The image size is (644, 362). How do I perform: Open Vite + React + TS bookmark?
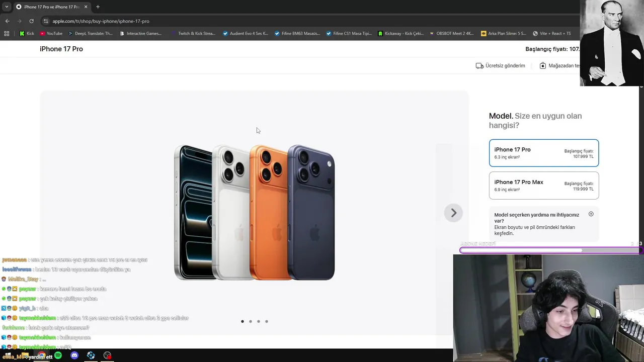[x=551, y=34]
